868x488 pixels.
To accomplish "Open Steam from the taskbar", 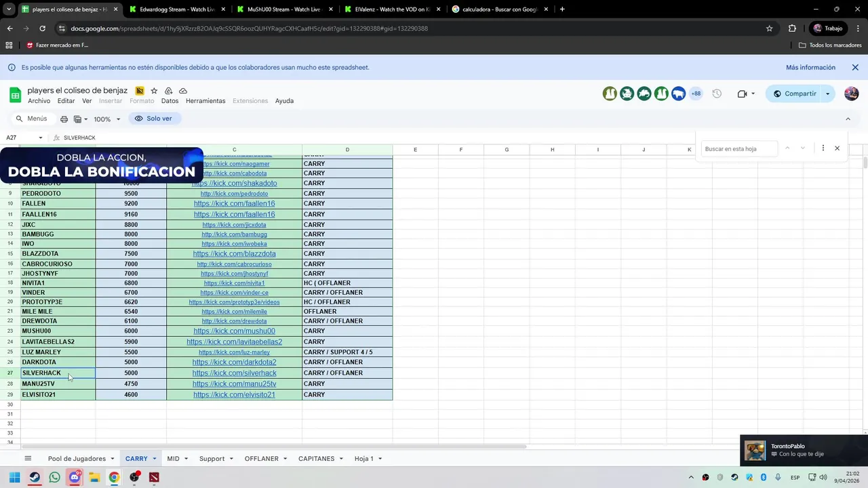I will [x=35, y=477].
